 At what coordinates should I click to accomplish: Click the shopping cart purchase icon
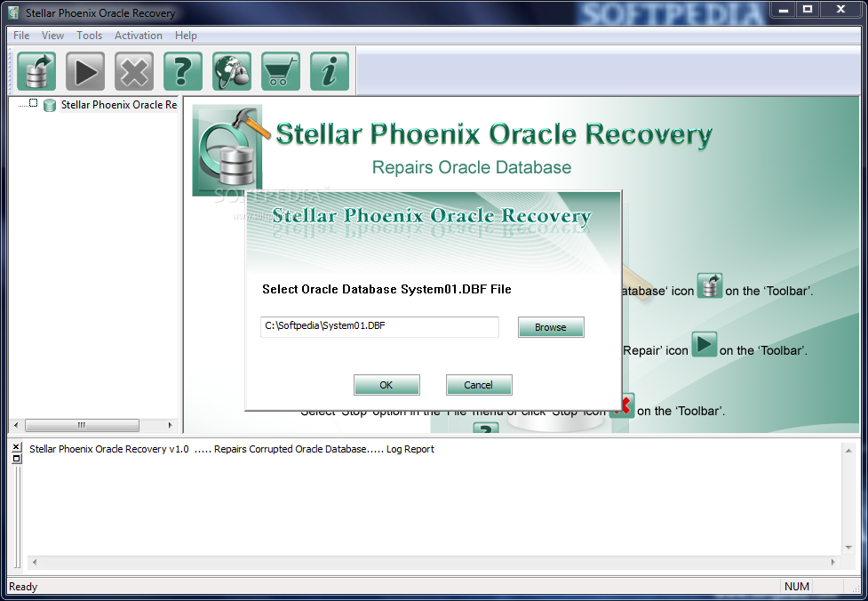point(281,71)
